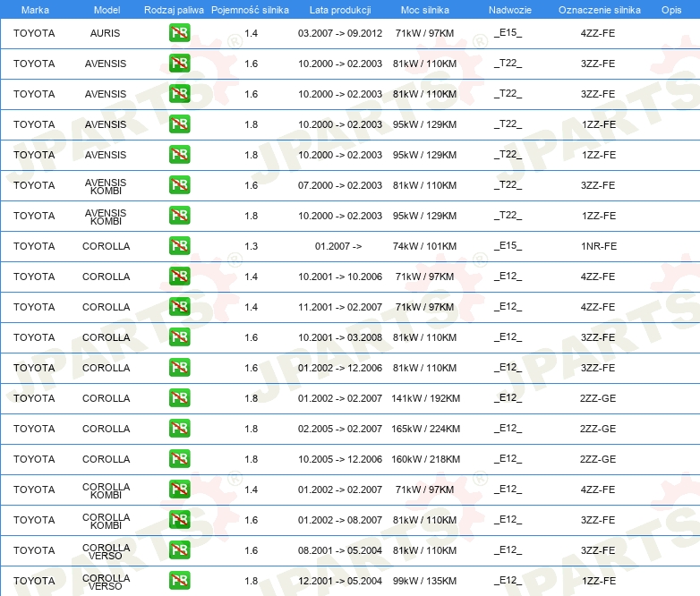Click the 11.2001 -> 02.2007 dates cell
The width and height of the screenshot is (700, 596).
coord(340,307)
